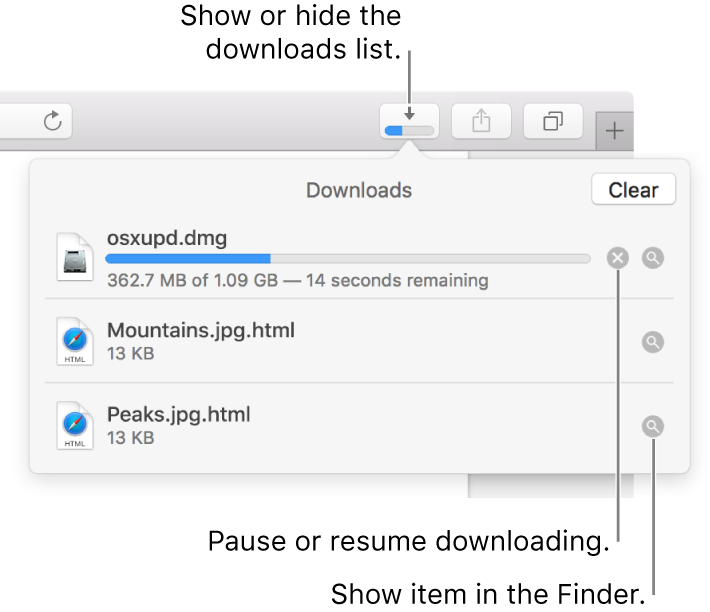Reveal osxupd.dmg in Finder

coord(652,258)
